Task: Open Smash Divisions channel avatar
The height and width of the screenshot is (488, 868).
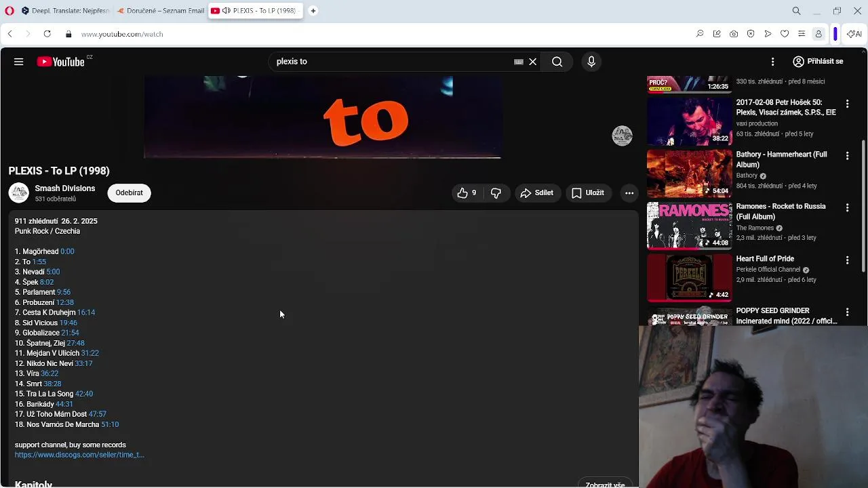Action: (19, 192)
